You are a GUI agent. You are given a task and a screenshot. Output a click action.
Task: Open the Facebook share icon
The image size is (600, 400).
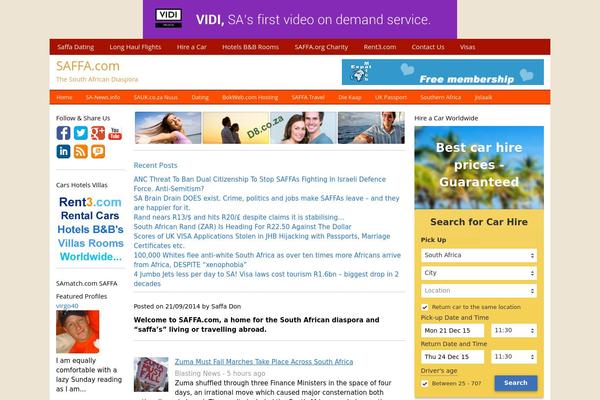point(63,133)
